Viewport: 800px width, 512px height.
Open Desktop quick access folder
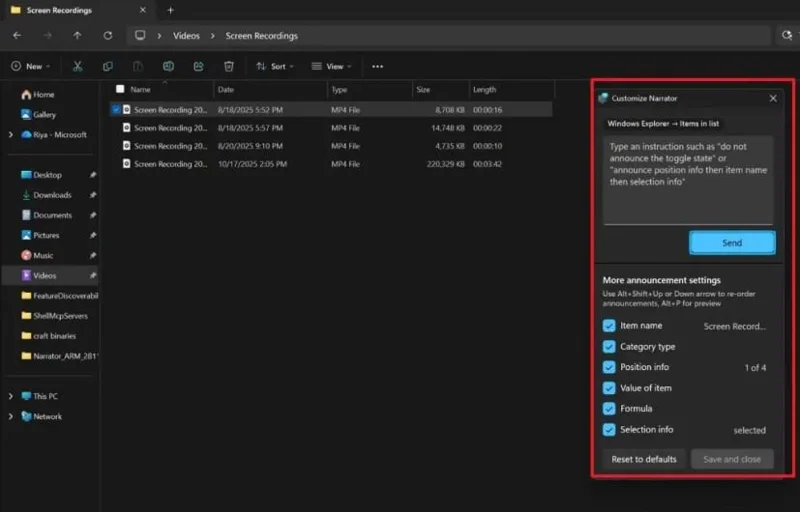tap(41, 175)
